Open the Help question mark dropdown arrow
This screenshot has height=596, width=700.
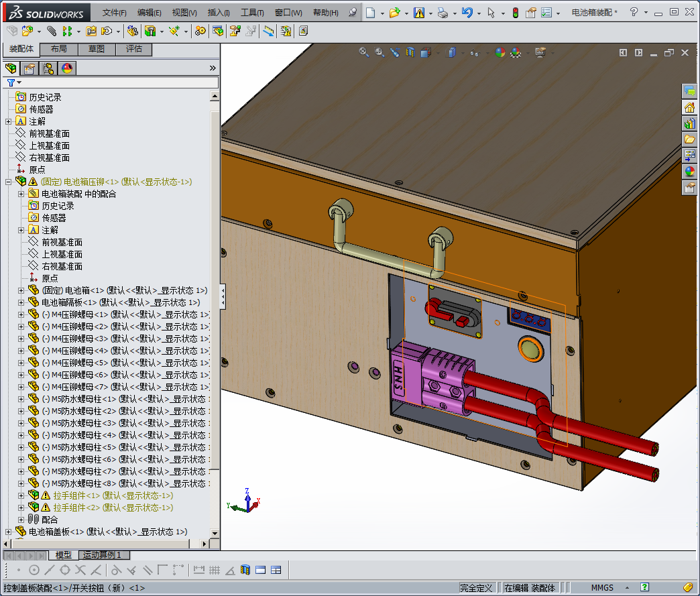click(646, 13)
